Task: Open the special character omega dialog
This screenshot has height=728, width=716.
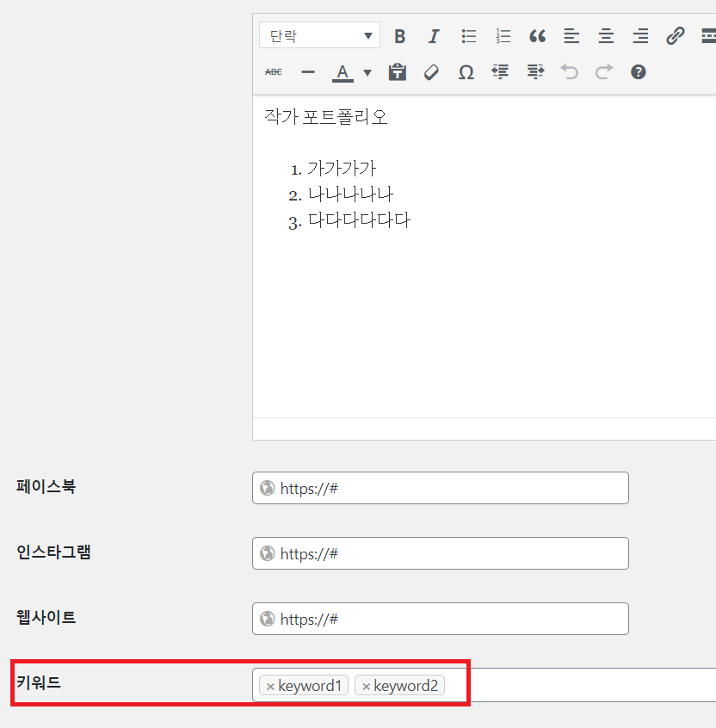Action: pos(466,72)
